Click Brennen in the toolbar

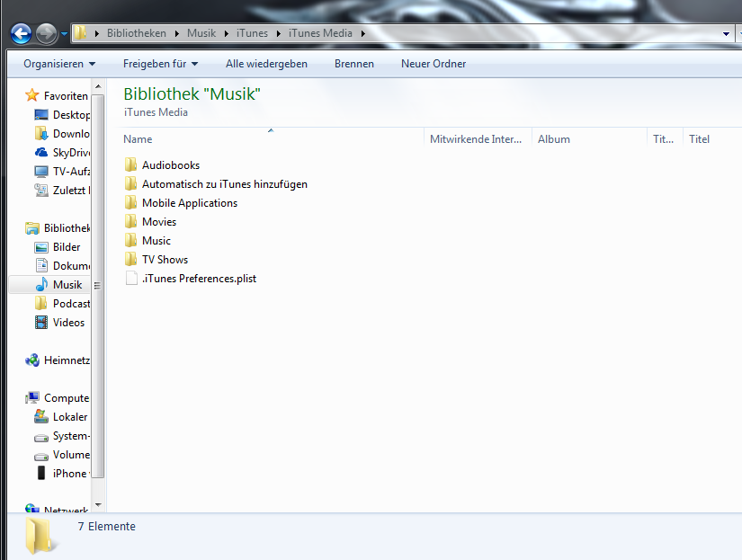[354, 64]
